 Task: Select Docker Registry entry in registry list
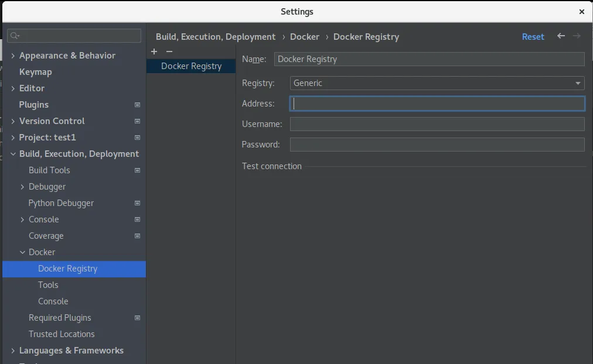point(191,66)
